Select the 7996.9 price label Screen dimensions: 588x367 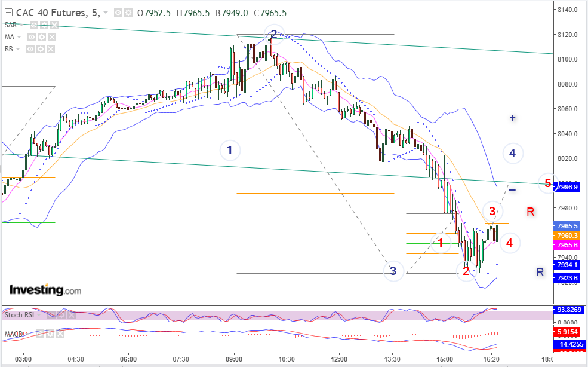[x=568, y=187]
